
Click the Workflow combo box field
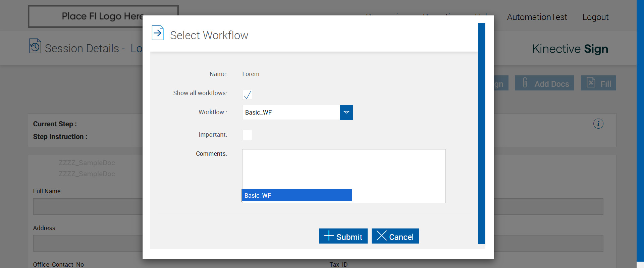tap(291, 113)
